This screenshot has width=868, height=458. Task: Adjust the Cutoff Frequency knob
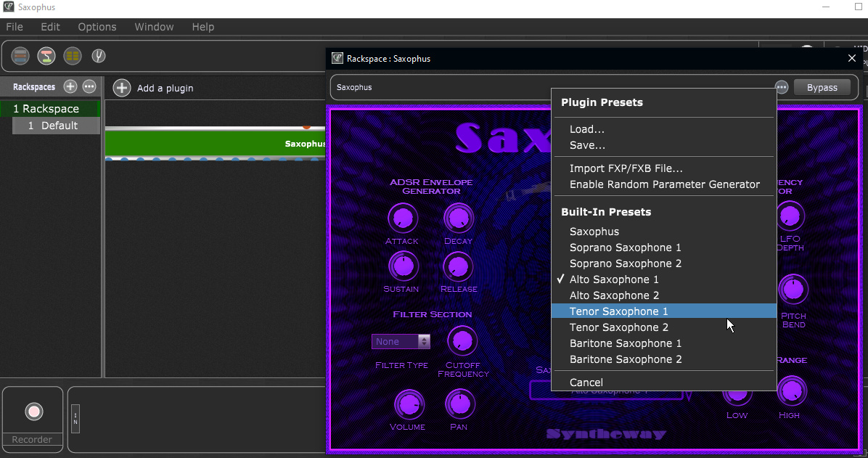click(x=462, y=340)
